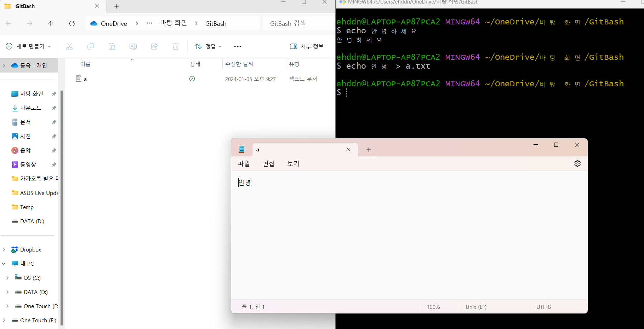Add a new tab in Notepad
Screen dimensions: 644x329
(369, 150)
